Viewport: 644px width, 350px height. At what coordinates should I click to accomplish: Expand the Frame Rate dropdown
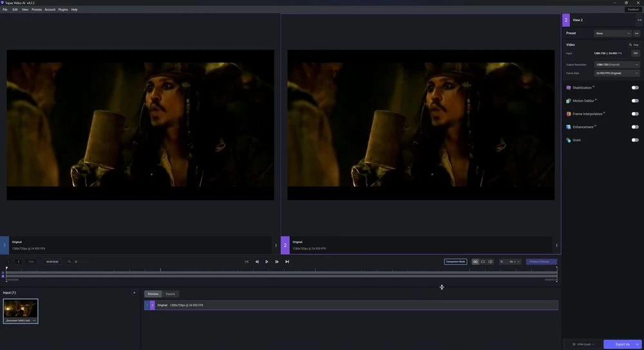[x=617, y=73]
